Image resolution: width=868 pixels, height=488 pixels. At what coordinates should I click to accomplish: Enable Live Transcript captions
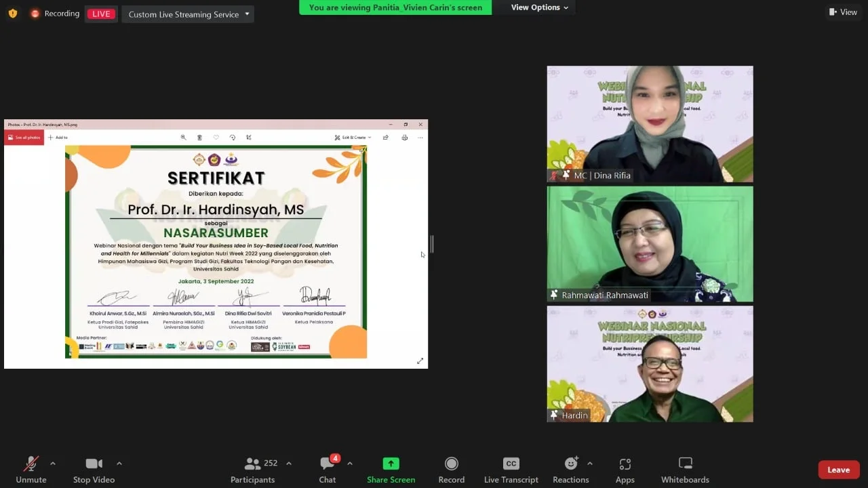511,470
